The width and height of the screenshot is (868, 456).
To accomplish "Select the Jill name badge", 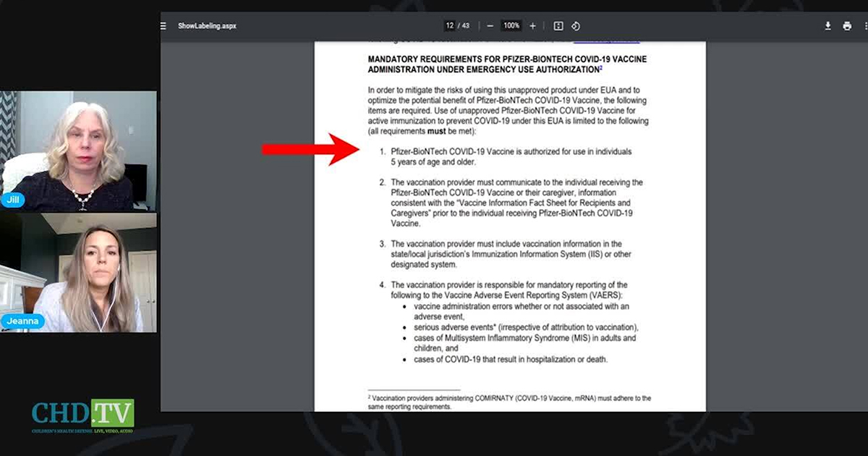I will pos(13,200).
